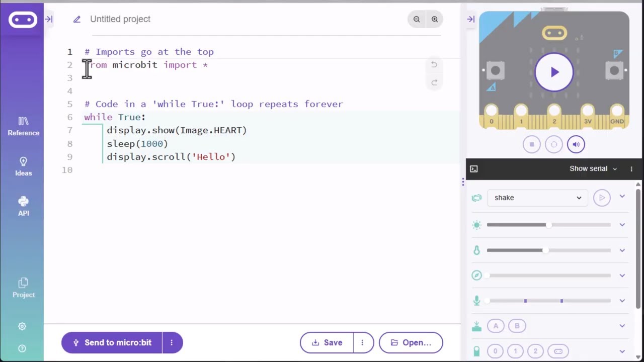Click the micro:bit gold logo touch sensor
This screenshot has width=644, height=362.
tap(554, 34)
